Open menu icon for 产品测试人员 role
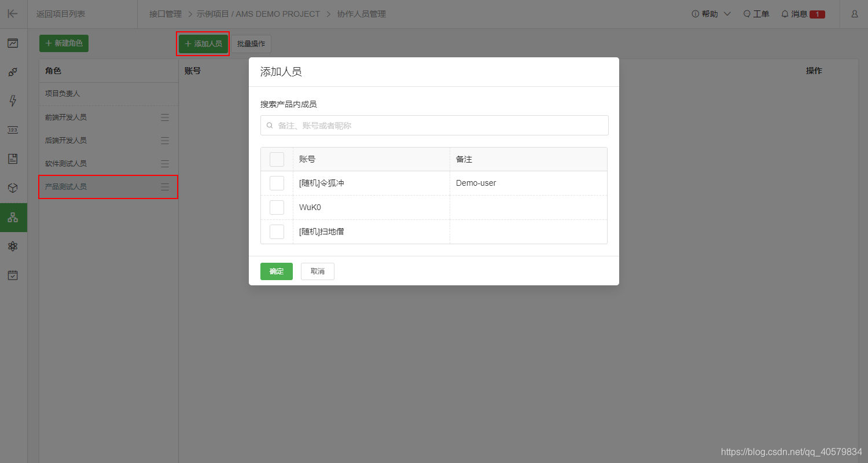Viewport: 868px width, 463px height. (x=165, y=187)
